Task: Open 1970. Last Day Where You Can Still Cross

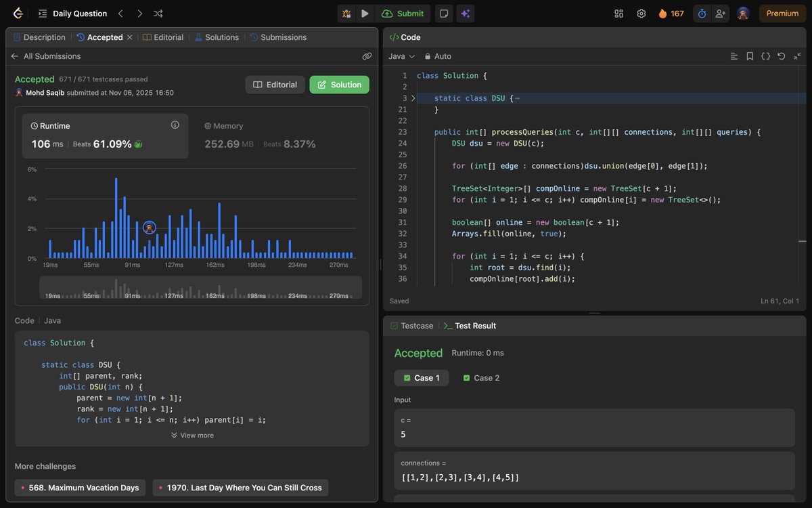Action: 240,488
